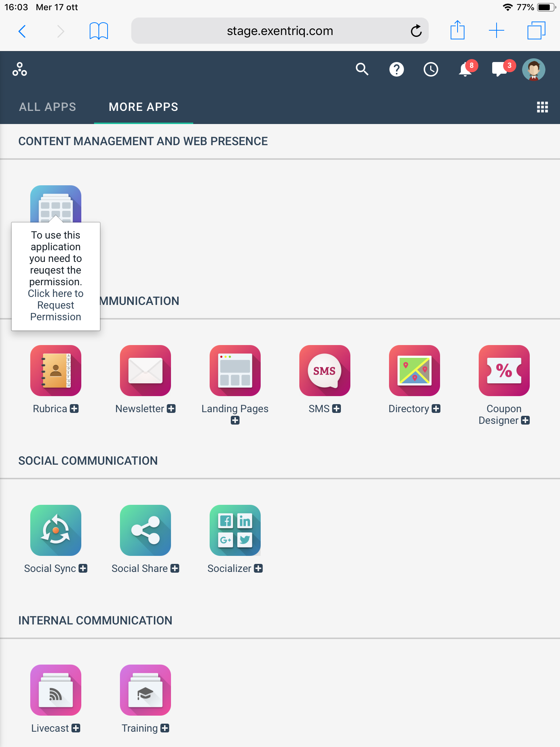Open the Rubrica address book app
The height and width of the screenshot is (747, 560).
coord(55,371)
